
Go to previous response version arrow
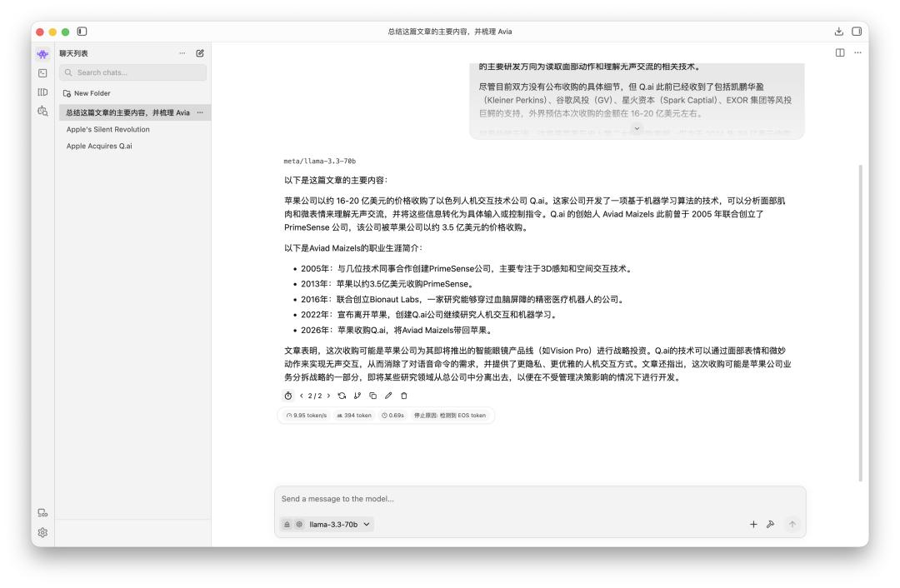point(301,395)
